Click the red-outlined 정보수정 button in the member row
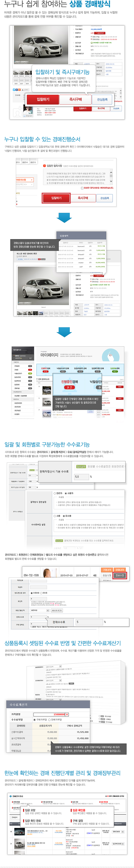134x868 pixels. (120, 575)
